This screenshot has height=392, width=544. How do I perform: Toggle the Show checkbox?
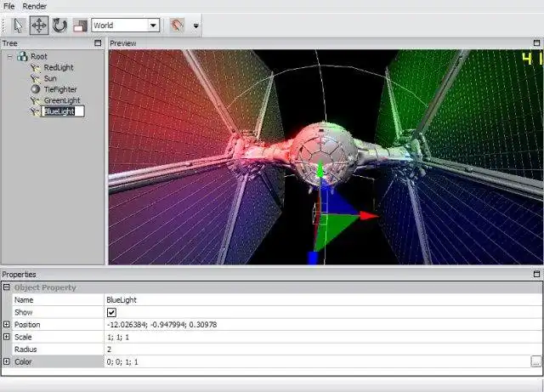(111, 312)
